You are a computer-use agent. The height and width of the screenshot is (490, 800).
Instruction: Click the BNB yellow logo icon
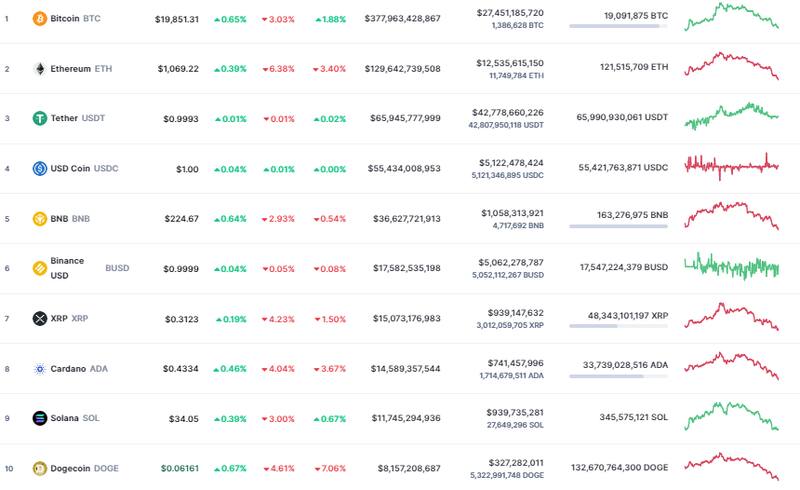point(40,218)
